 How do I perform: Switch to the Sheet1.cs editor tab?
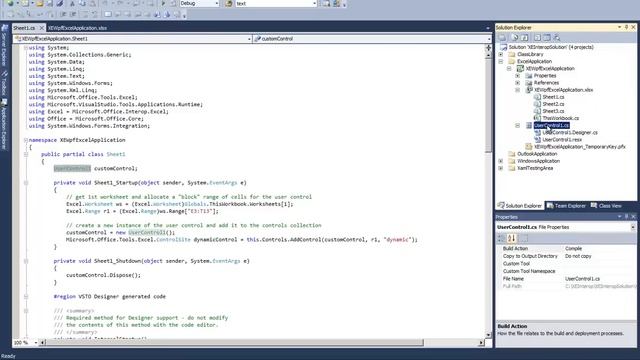[x=24, y=28]
